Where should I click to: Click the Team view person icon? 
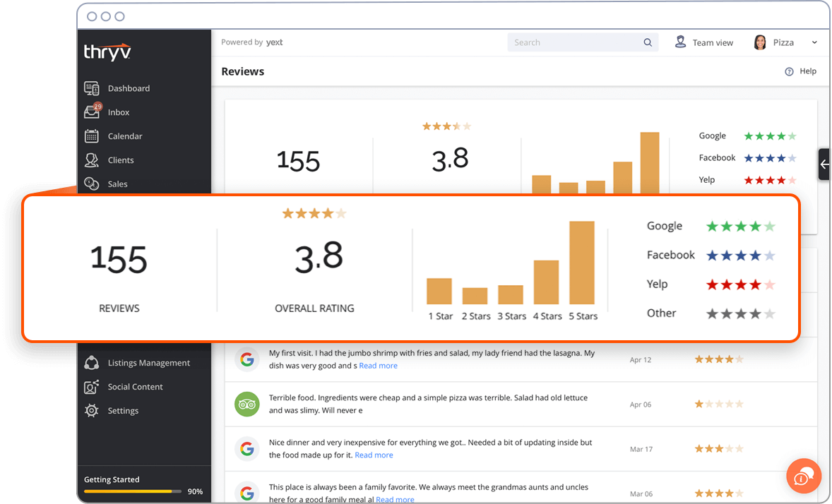[x=680, y=42]
